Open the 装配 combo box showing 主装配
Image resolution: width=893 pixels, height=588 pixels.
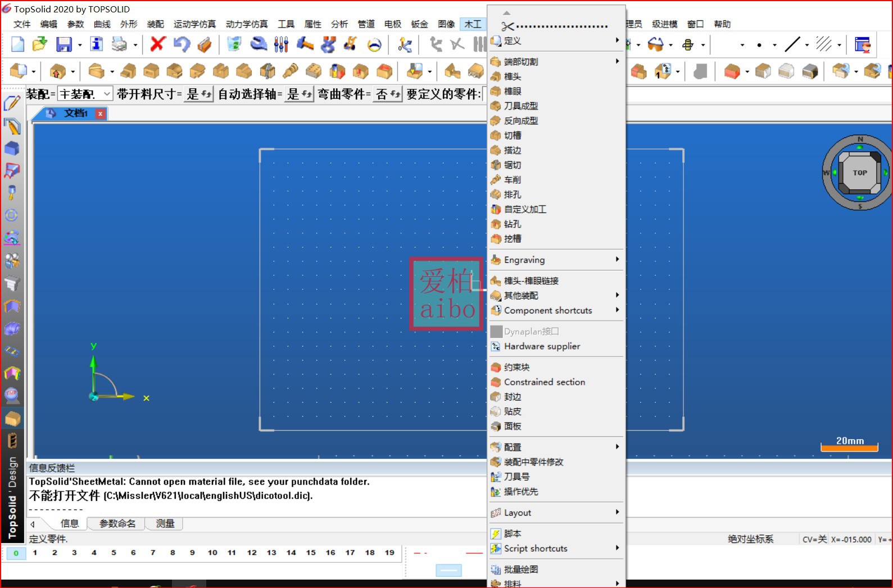point(85,94)
